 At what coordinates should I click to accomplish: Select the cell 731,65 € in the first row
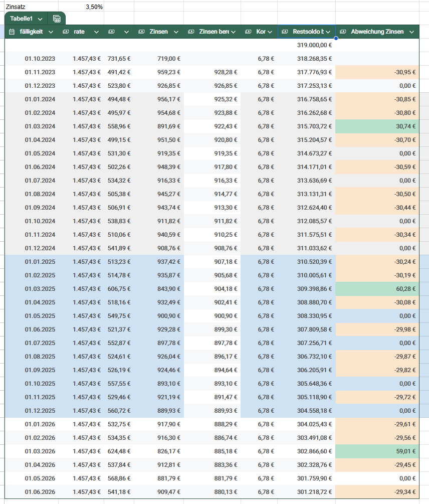point(119,59)
